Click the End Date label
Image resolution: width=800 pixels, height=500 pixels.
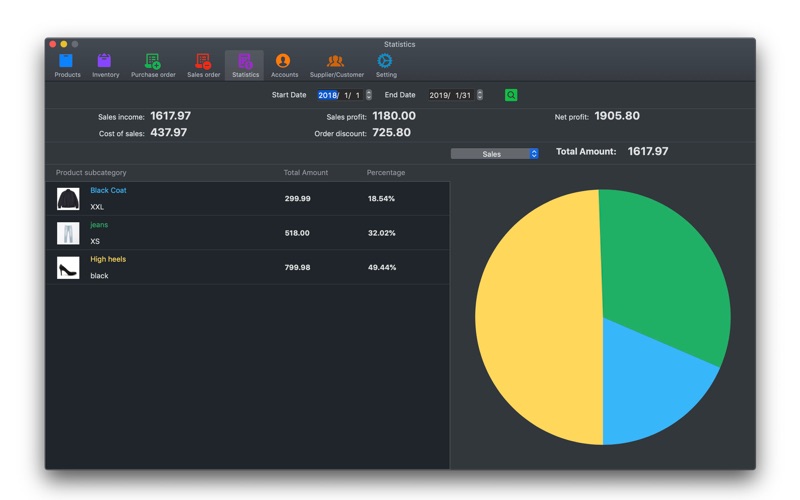[399, 95]
